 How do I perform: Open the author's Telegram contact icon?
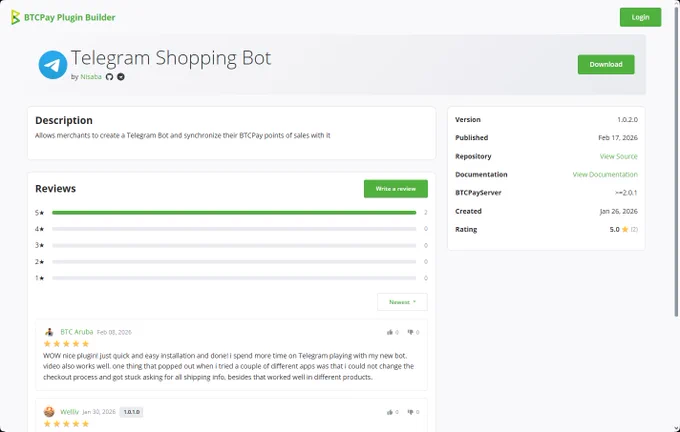click(x=121, y=77)
